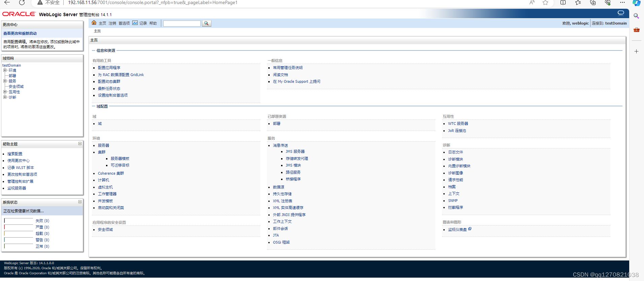Open 为 RAC 数据源配置 GridLink link
This screenshot has height=281, width=644.
(121, 75)
